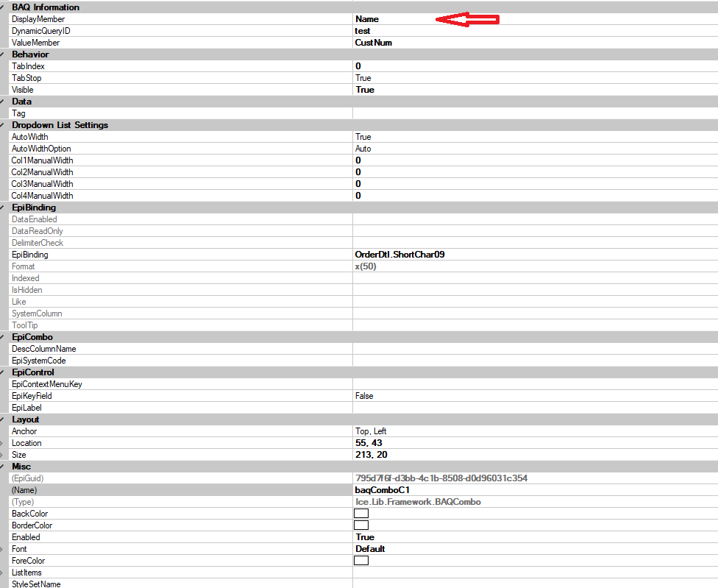Screen dimensions: 718x588
Task: Select the Visible True value
Action: coord(365,90)
